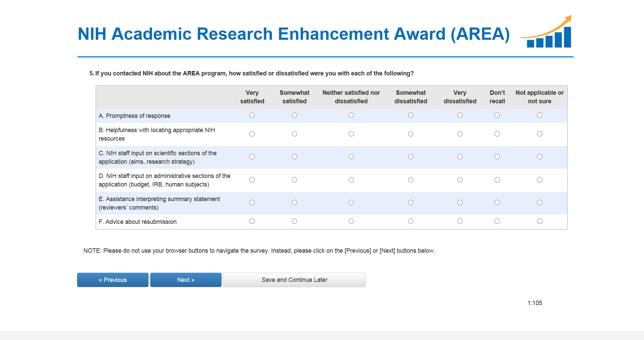Choose Very satisfied for interpreting summary statement

click(x=252, y=203)
